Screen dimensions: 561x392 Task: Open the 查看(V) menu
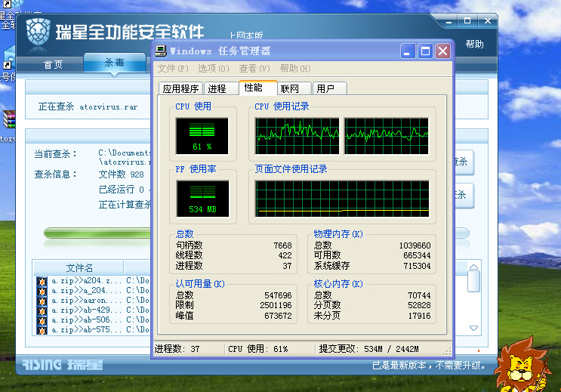click(254, 69)
